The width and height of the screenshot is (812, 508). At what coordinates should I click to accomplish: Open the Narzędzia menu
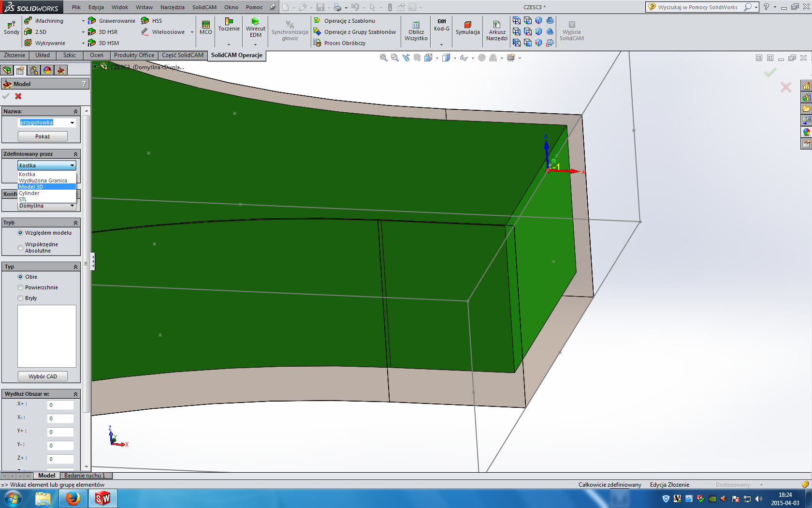click(172, 7)
